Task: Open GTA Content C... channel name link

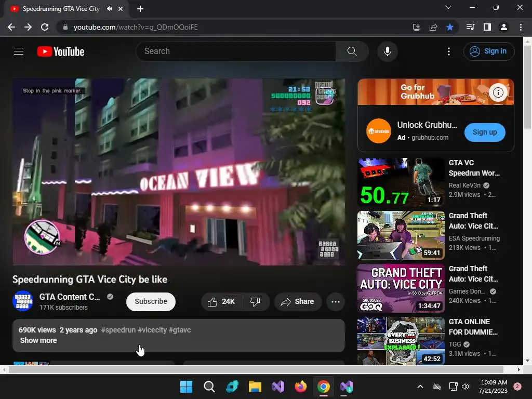Action: click(x=70, y=297)
